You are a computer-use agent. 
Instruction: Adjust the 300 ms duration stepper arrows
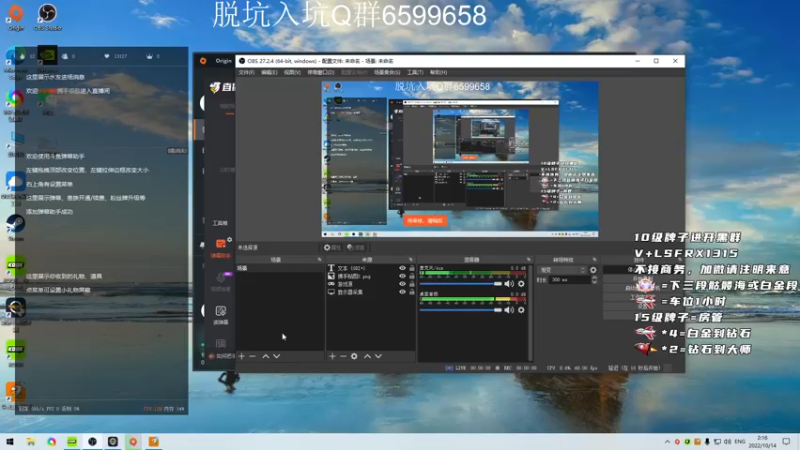pyautogui.click(x=594, y=280)
